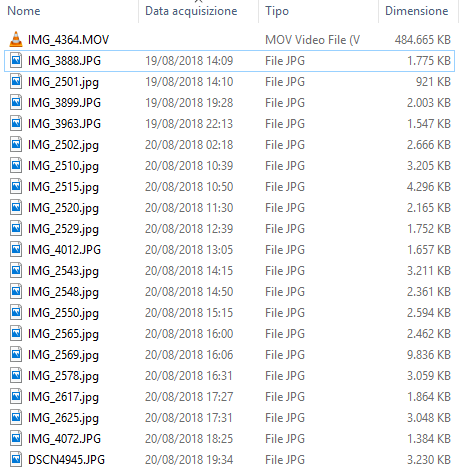
Task: Click the icon next to IMG_2548.jpg
Action: 16,291
